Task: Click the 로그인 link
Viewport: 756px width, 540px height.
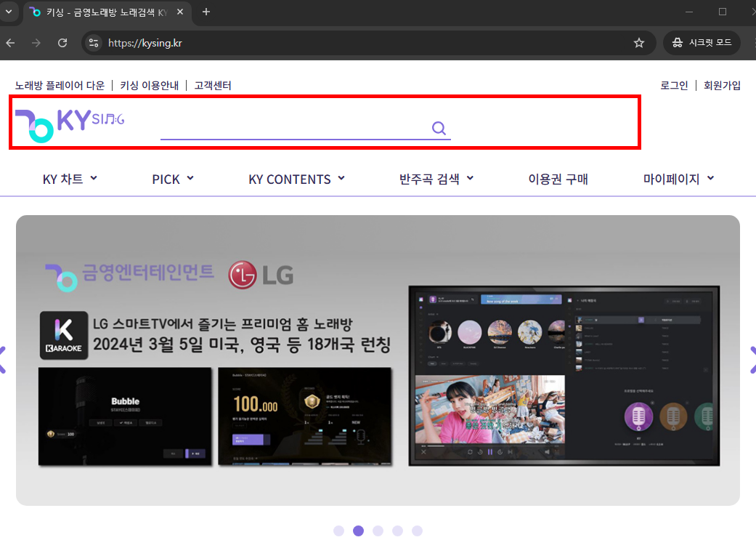Action: pos(673,85)
